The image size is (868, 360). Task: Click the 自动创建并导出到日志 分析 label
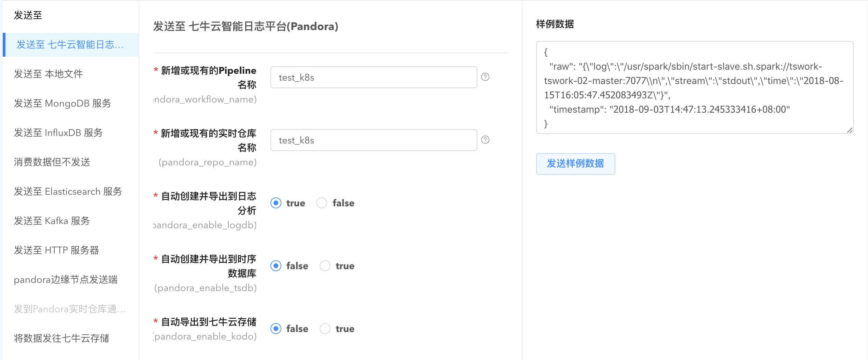click(x=208, y=203)
